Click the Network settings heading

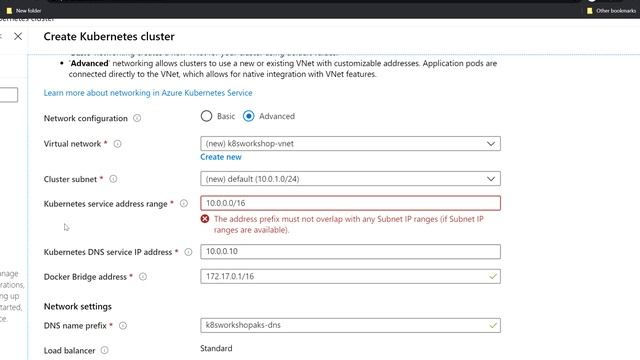[78, 307]
